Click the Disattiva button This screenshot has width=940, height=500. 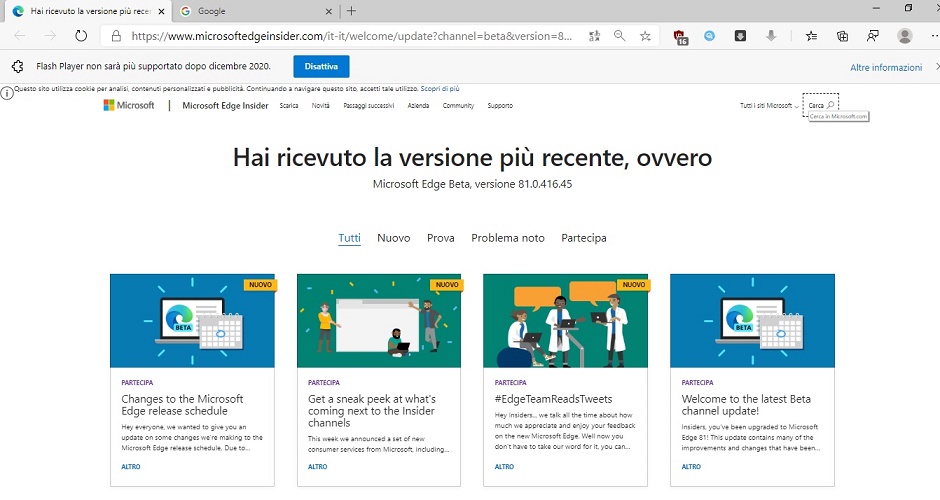click(321, 67)
